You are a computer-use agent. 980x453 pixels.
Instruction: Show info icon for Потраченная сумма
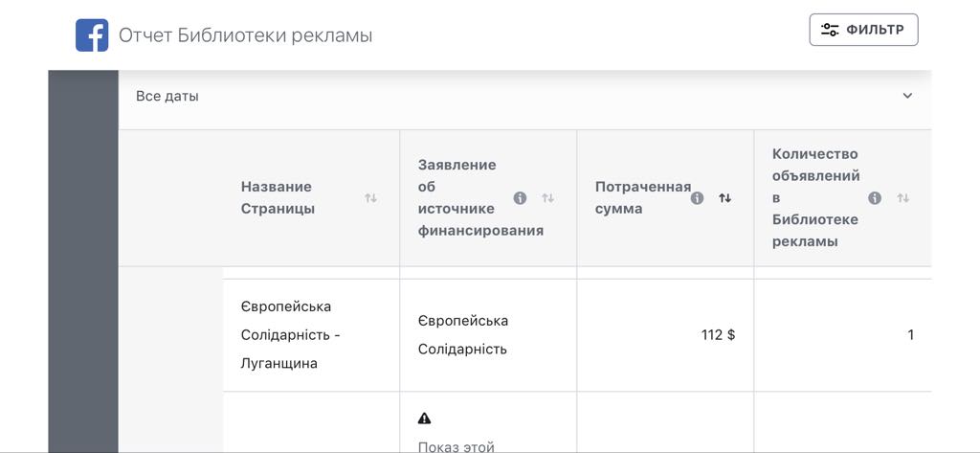[698, 198]
